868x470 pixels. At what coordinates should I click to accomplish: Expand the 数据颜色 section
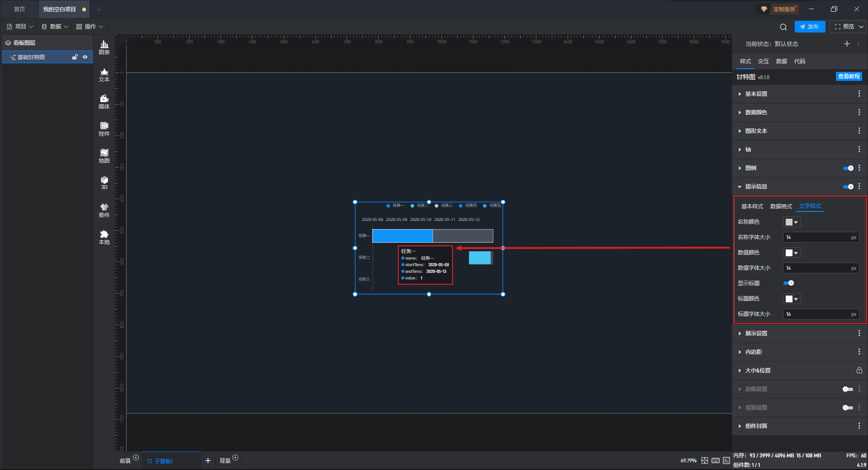tap(740, 113)
